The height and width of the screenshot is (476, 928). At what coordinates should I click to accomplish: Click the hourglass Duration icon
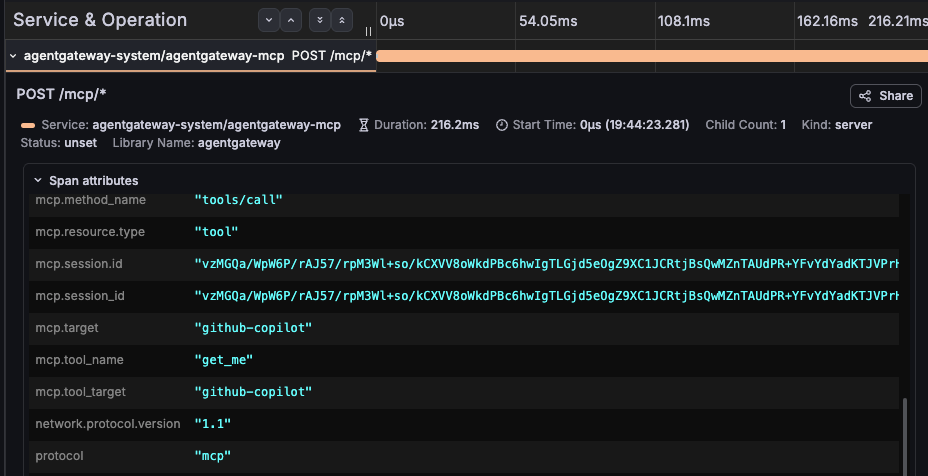tap(363, 125)
